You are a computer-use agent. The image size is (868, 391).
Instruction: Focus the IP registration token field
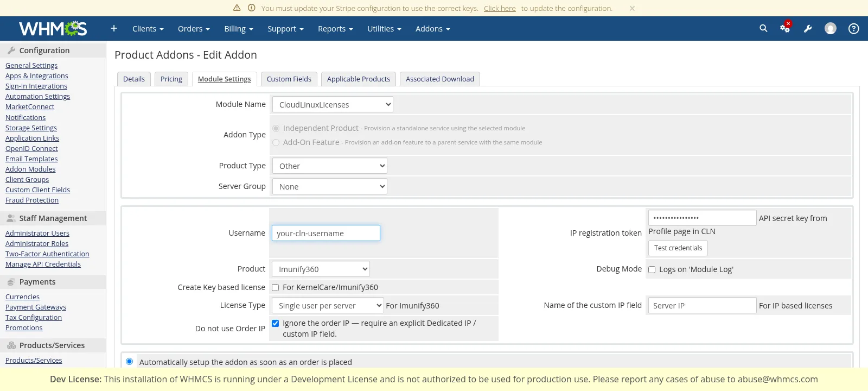(702, 218)
